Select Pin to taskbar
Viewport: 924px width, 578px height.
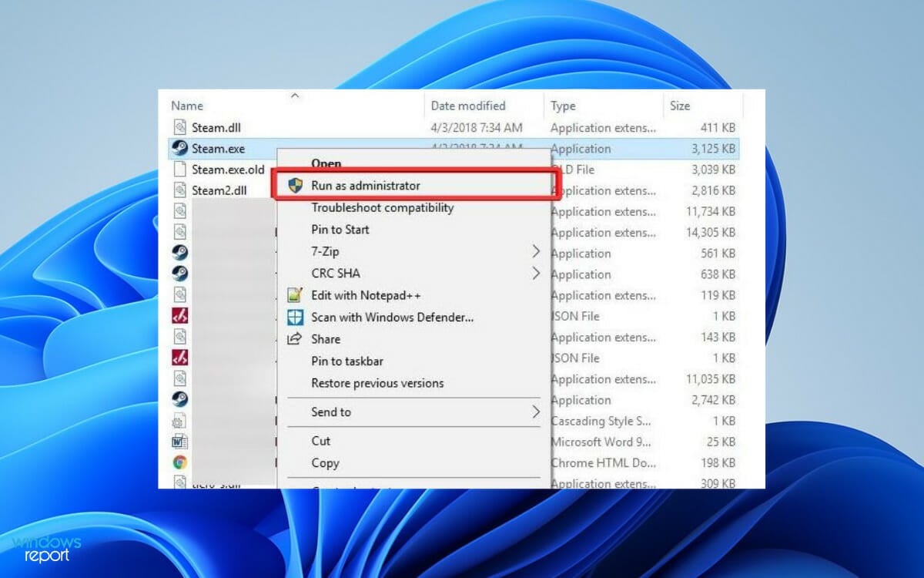347,361
